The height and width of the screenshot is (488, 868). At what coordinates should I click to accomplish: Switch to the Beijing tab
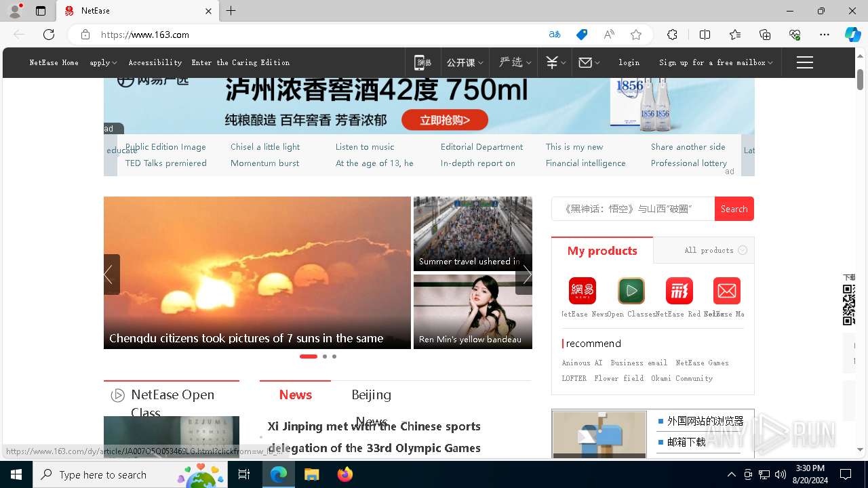coord(371,394)
